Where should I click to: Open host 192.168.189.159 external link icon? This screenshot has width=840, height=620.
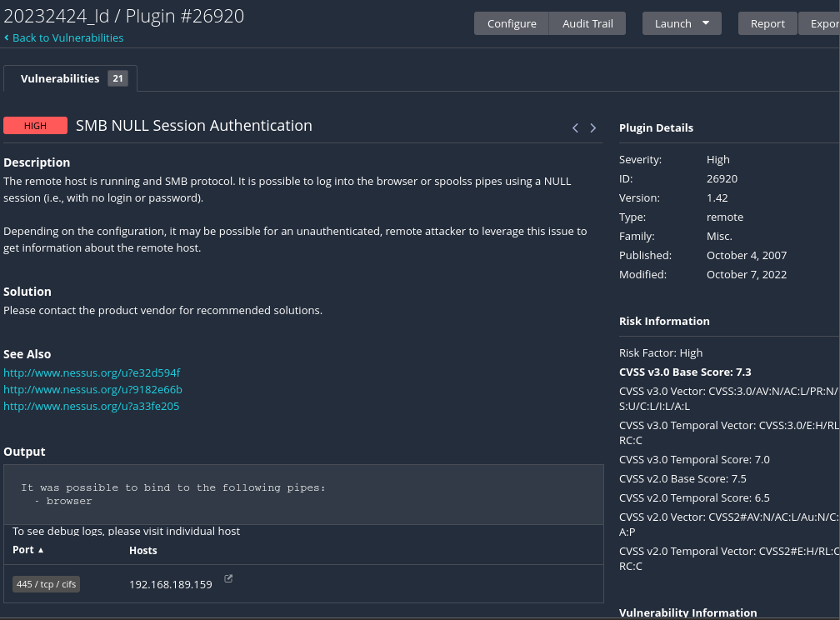(x=228, y=579)
